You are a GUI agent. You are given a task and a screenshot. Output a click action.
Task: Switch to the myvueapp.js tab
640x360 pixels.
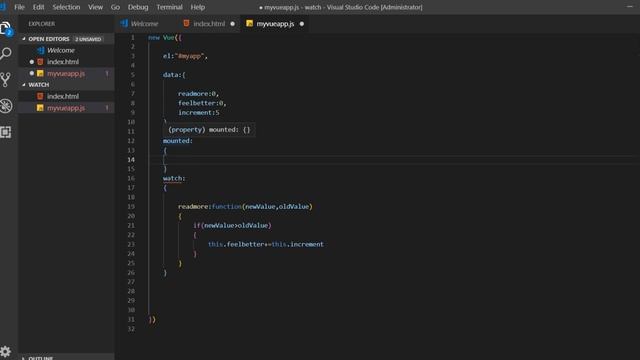pos(275,24)
